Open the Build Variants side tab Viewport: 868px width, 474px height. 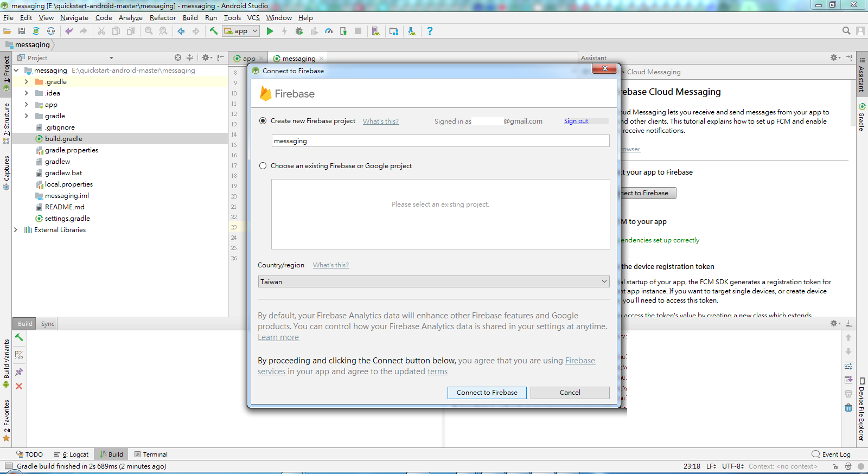(x=7, y=363)
